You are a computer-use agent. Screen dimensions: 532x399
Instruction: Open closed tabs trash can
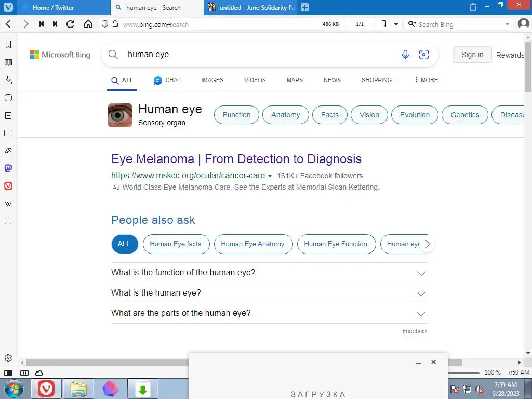pos(473,7)
